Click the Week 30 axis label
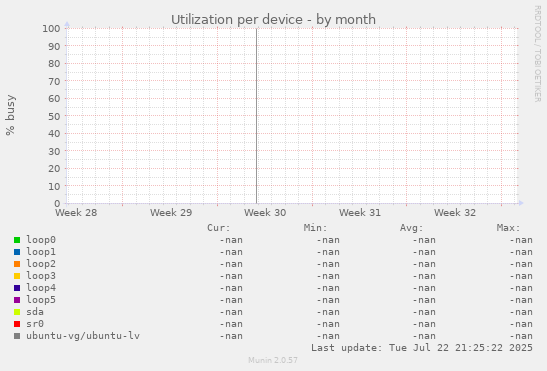Screen dimensions: 547x371 [265, 213]
